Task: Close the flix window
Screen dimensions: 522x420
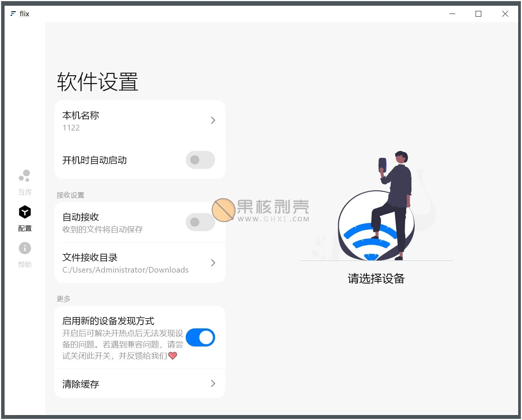Action: [505, 14]
